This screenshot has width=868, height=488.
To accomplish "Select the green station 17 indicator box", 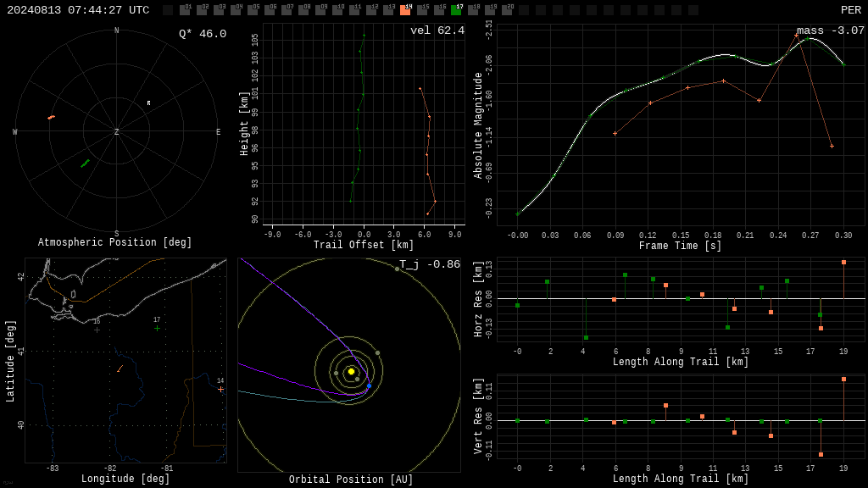I will click(456, 10).
